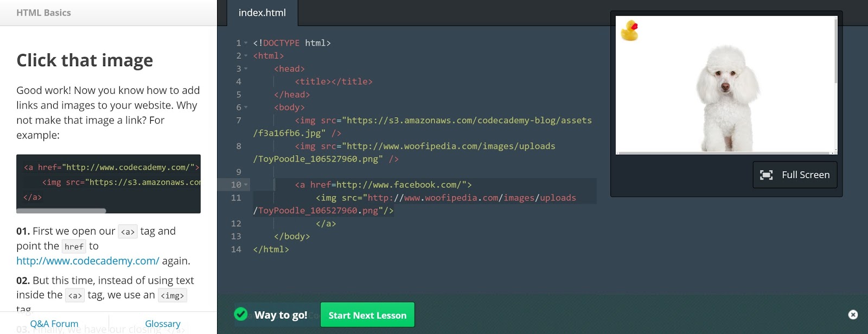Click the preview pane vertical scrollbar
The width and height of the screenshot is (868, 334).
[836, 52]
